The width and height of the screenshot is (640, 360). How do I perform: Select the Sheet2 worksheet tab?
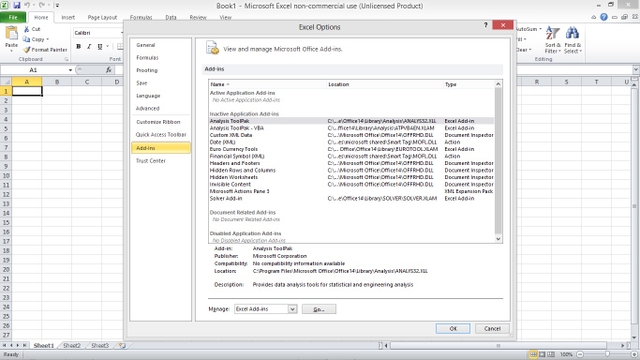click(72, 345)
